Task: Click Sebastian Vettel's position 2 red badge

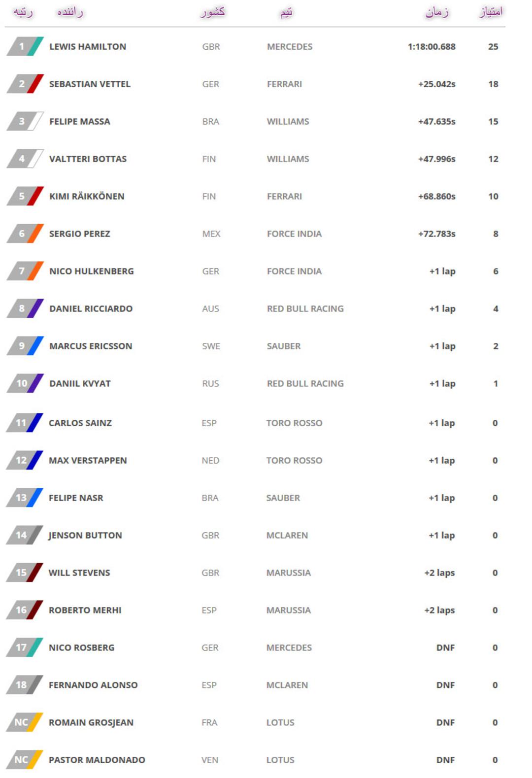Action: [25, 84]
